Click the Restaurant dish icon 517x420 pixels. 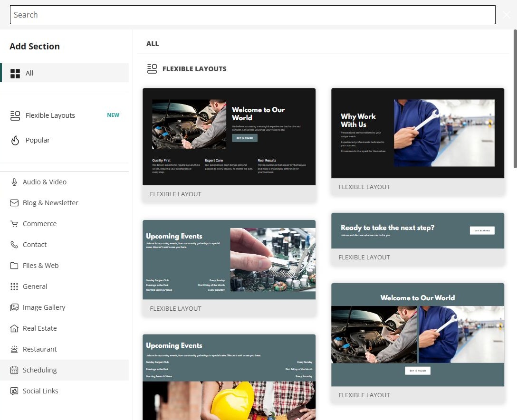coord(14,349)
